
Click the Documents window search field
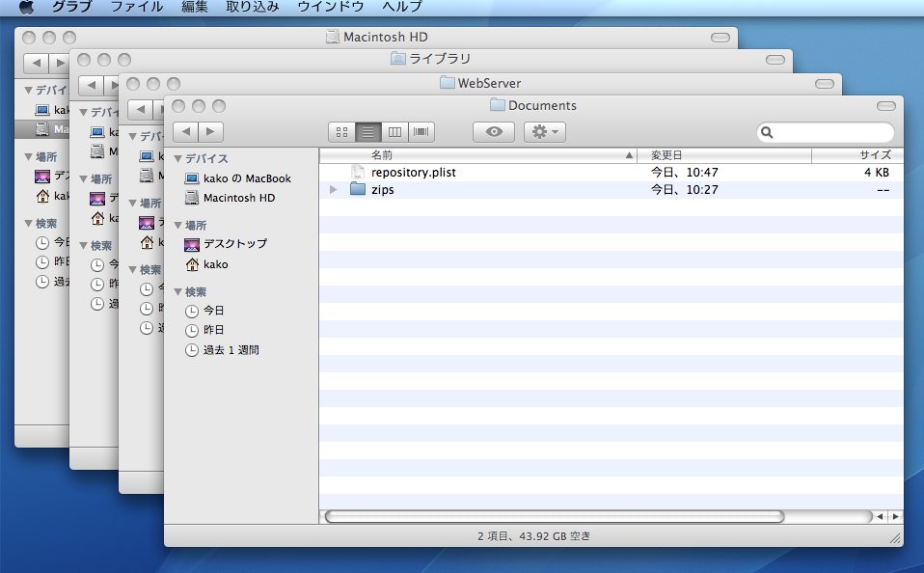point(826,132)
